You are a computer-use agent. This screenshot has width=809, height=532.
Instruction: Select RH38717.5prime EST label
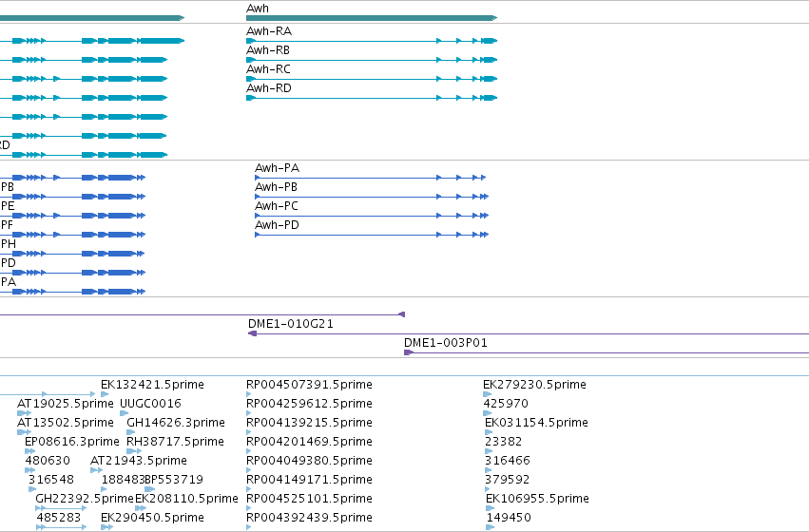pyautogui.click(x=175, y=442)
